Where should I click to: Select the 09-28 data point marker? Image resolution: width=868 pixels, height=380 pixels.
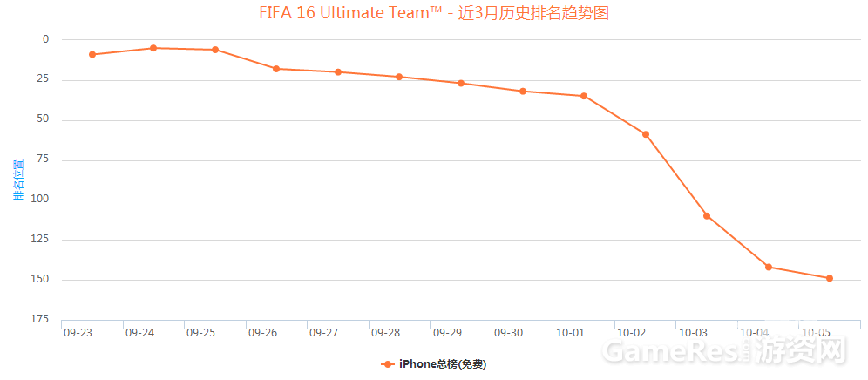(399, 77)
